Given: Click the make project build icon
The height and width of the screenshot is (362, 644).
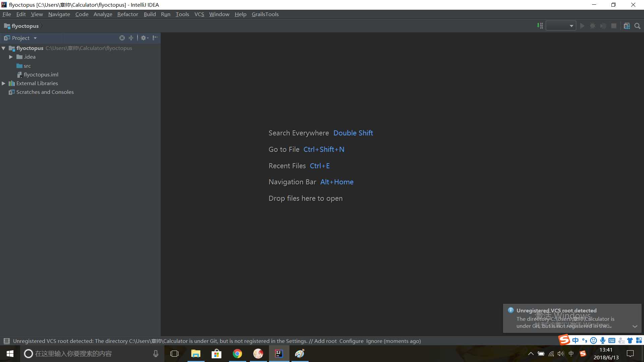Looking at the screenshot, I should pyautogui.click(x=540, y=26).
